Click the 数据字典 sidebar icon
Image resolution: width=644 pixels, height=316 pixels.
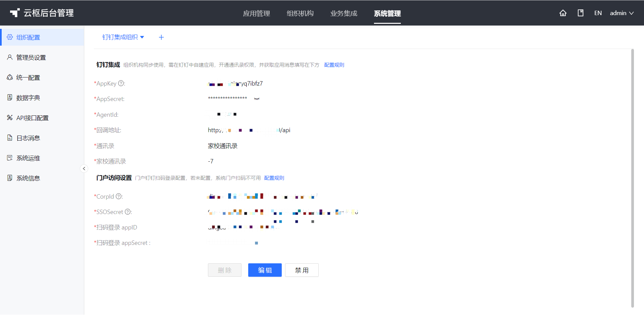pos(10,97)
